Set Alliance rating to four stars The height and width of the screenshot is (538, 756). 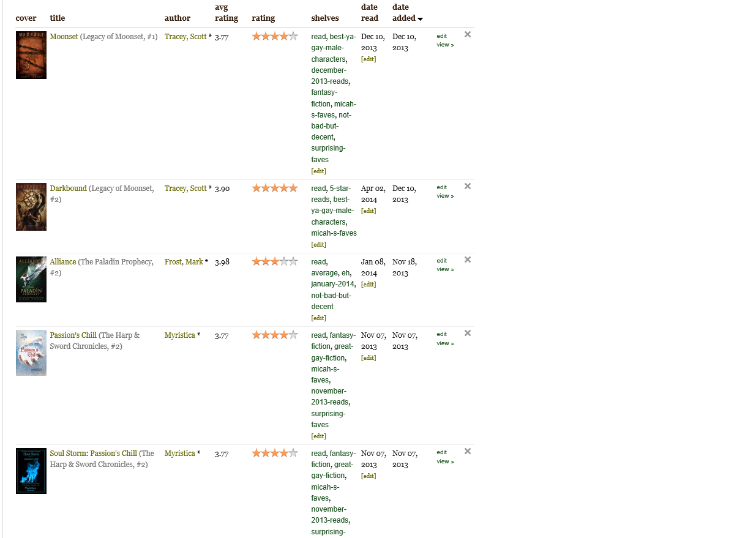(284, 261)
